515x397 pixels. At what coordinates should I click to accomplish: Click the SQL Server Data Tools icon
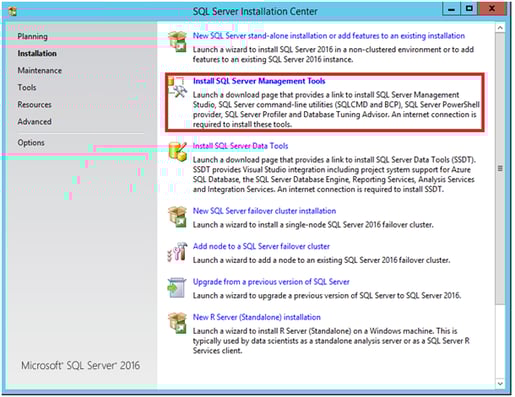177,151
